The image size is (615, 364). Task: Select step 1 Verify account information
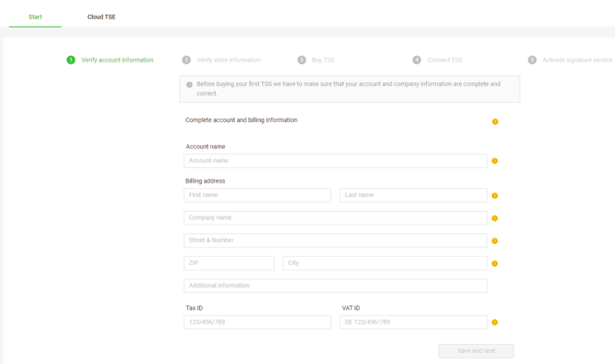click(110, 60)
